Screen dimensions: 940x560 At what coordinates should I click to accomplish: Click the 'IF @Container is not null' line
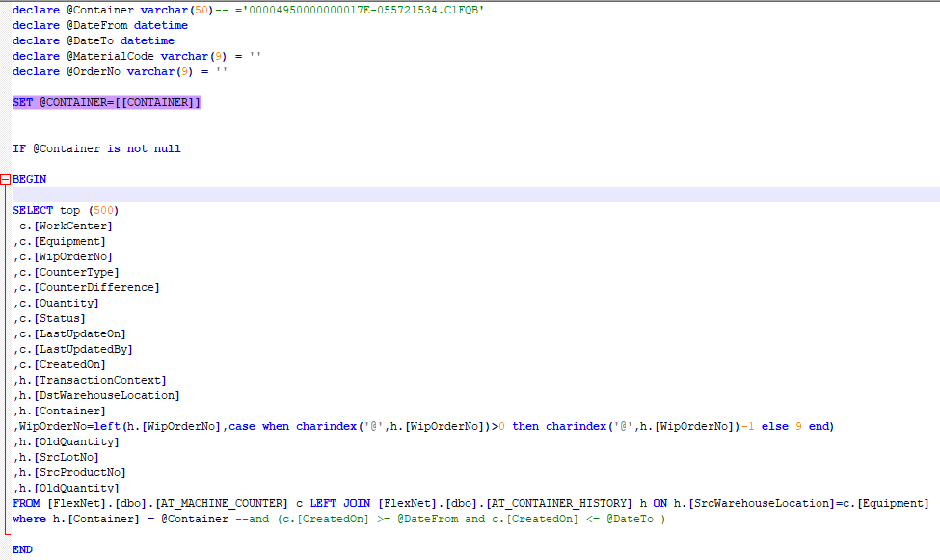click(96, 148)
